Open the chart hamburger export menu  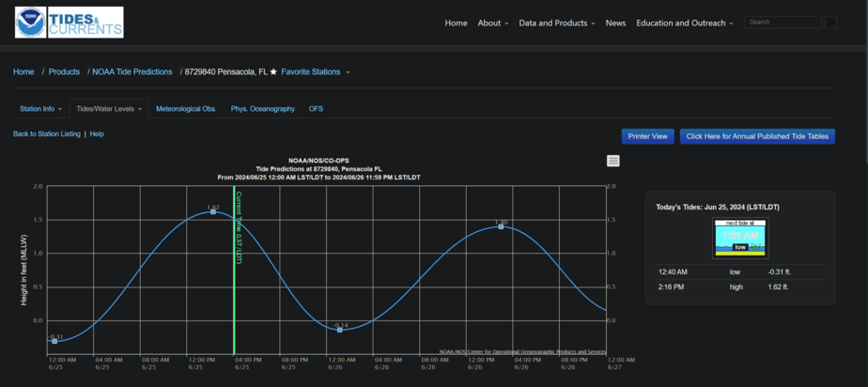[613, 161]
